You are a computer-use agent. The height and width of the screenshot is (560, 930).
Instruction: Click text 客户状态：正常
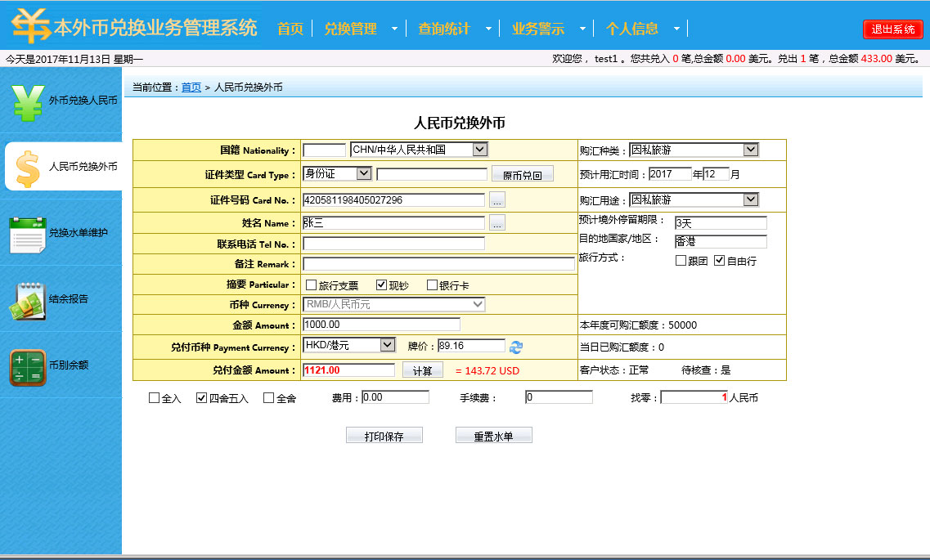click(614, 370)
